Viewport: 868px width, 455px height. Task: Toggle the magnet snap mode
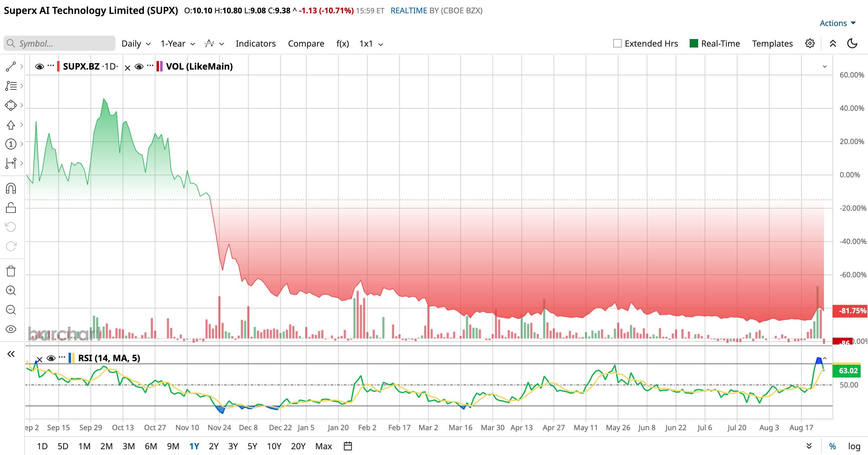click(11, 188)
